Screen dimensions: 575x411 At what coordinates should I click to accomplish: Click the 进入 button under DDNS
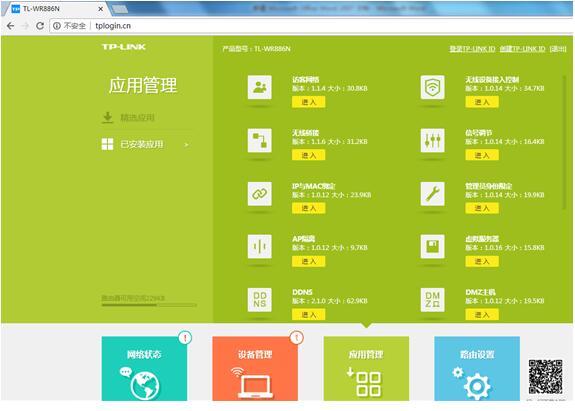coord(308,315)
